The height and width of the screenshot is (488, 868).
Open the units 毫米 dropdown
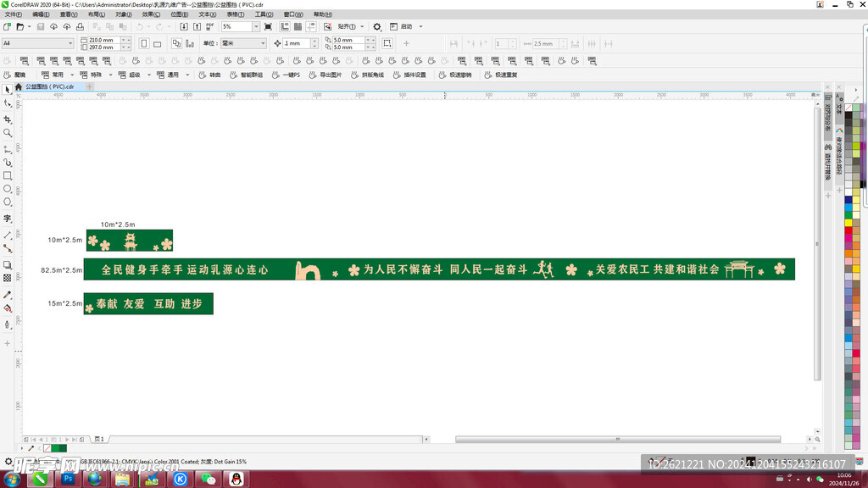pos(263,43)
